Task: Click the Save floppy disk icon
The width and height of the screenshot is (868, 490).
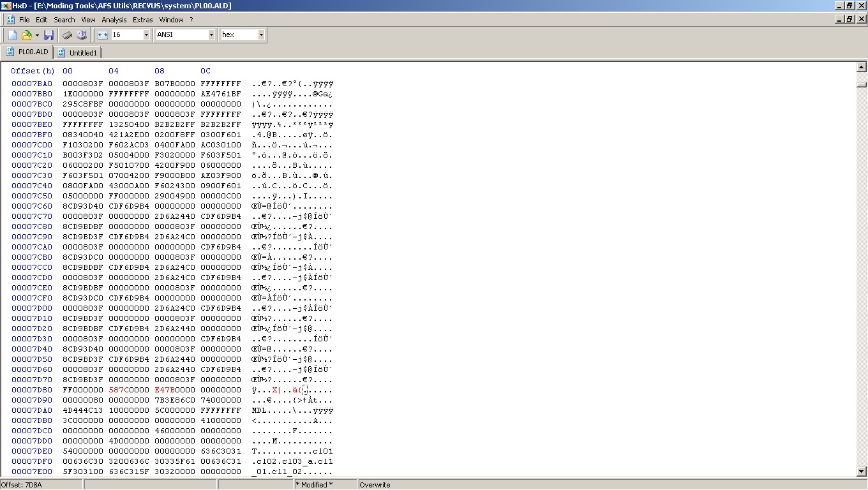Action: pos(49,35)
